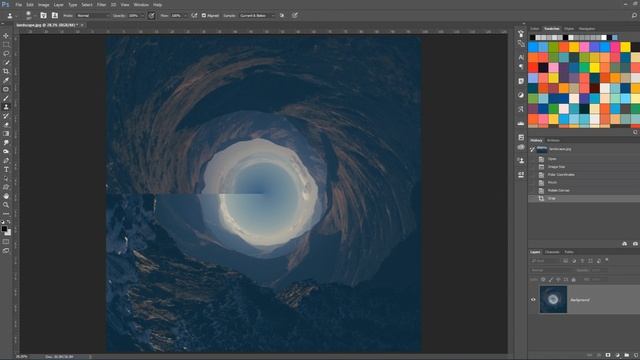Click the Background layer thumbnail
Viewport: 640px width, 360px height.
pyautogui.click(x=553, y=299)
